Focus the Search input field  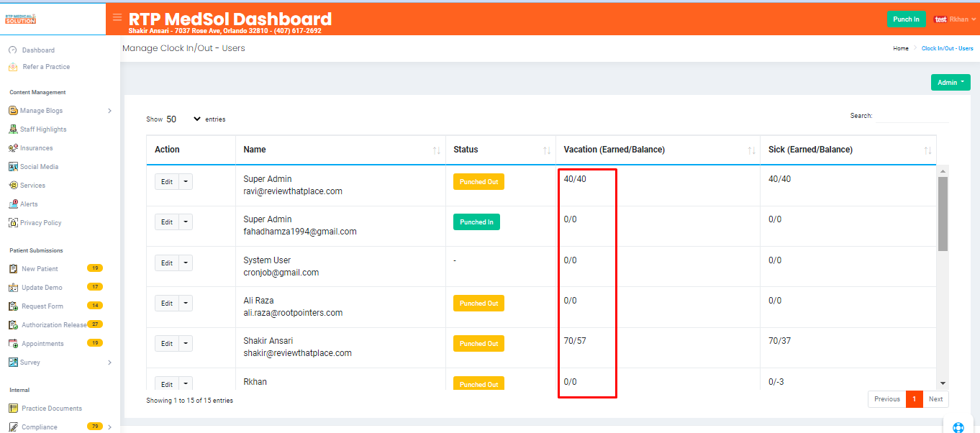coord(912,116)
